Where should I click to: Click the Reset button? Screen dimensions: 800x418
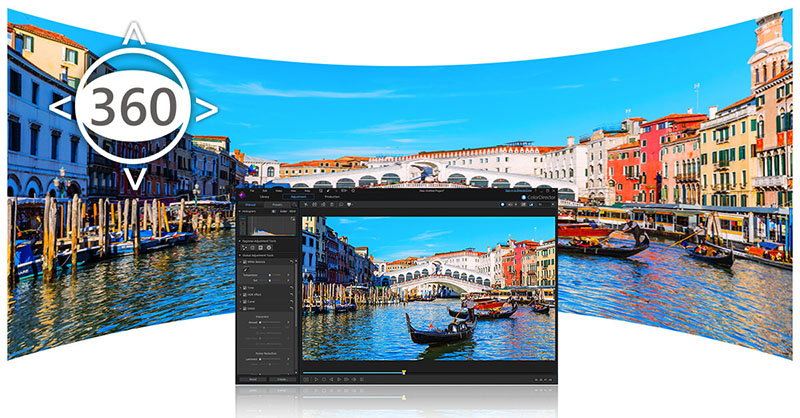click(253, 379)
